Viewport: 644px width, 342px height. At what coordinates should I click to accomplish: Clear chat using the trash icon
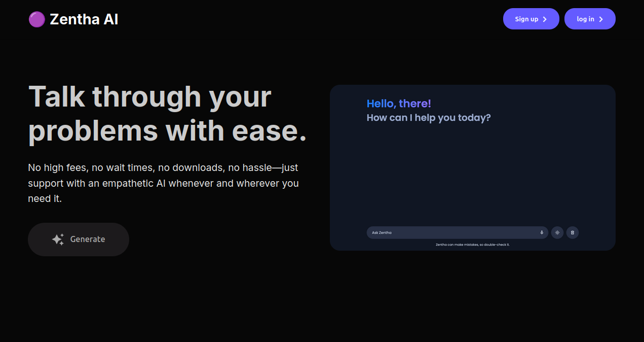coord(573,232)
